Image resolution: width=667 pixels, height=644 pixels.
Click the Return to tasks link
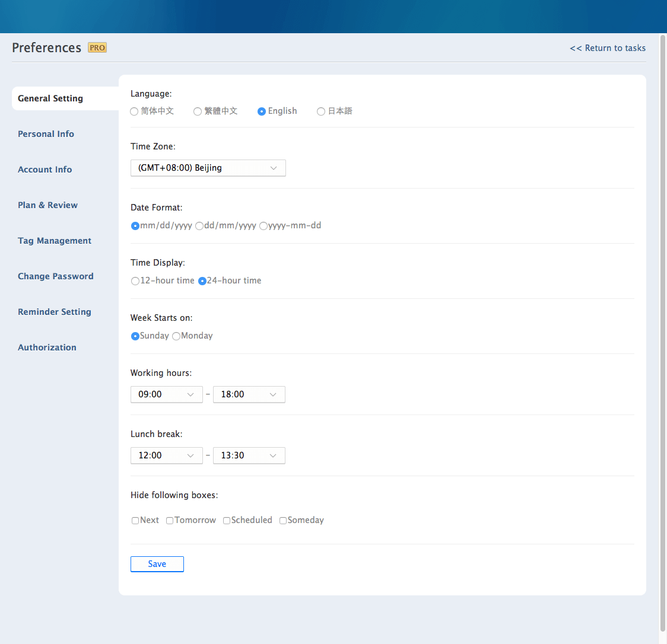[608, 48]
